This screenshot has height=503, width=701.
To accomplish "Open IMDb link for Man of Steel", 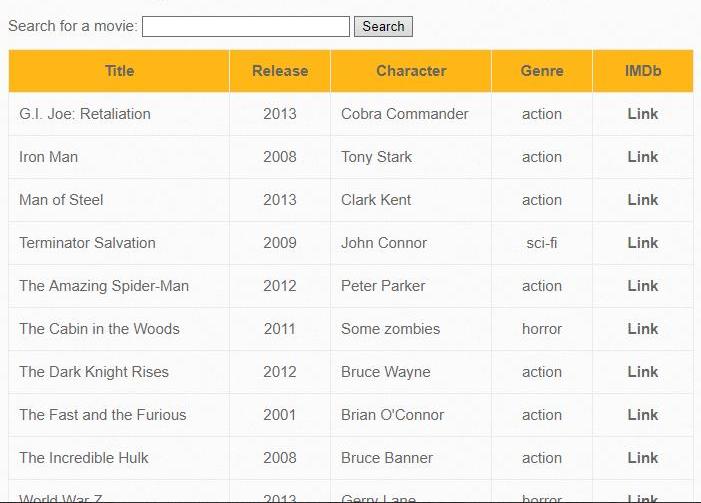I will (643, 200).
